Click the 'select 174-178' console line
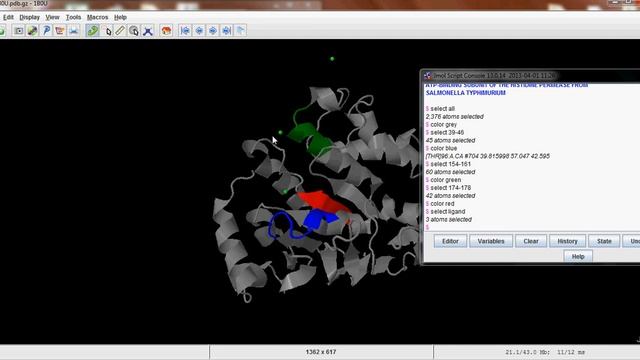The height and width of the screenshot is (360, 640). [448, 188]
